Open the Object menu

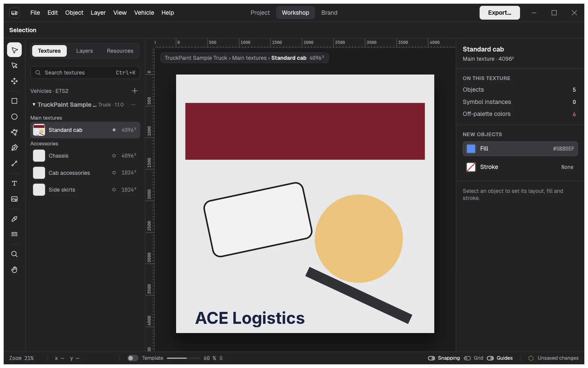tap(74, 13)
